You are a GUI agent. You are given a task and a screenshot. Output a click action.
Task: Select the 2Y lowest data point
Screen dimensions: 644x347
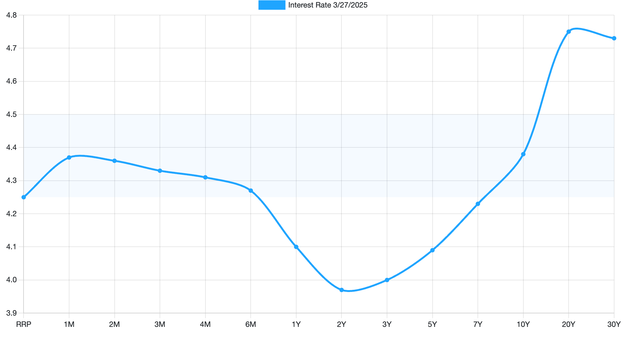tap(341, 290)
